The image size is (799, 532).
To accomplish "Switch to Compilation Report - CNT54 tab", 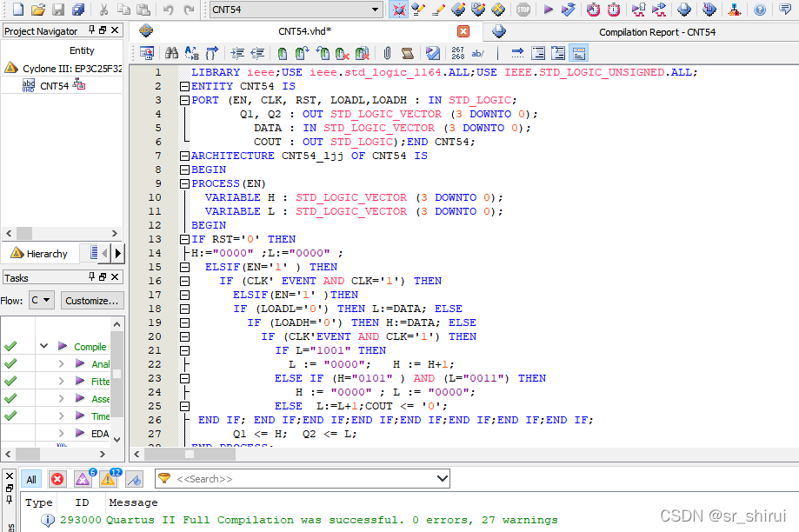I will (x=656, y=32).
